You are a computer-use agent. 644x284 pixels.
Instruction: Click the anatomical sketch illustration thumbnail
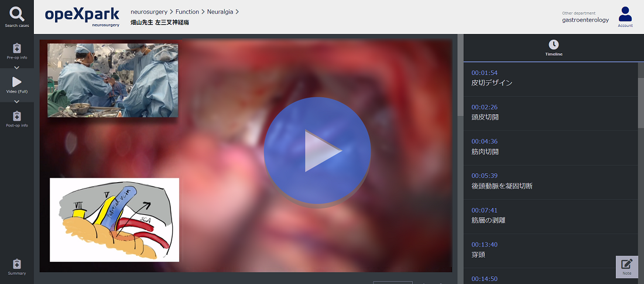coord(115,220)
